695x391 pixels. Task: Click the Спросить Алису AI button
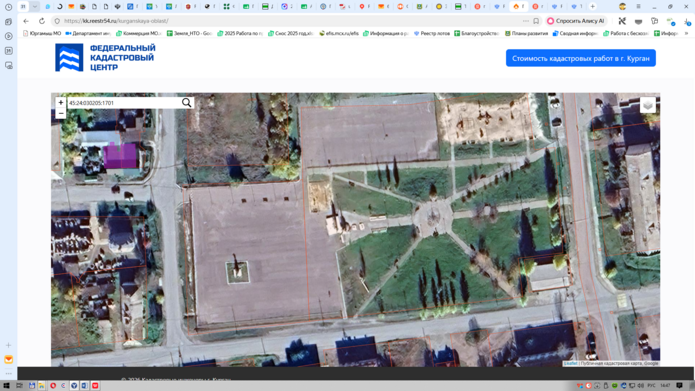[x=576, y=21]
